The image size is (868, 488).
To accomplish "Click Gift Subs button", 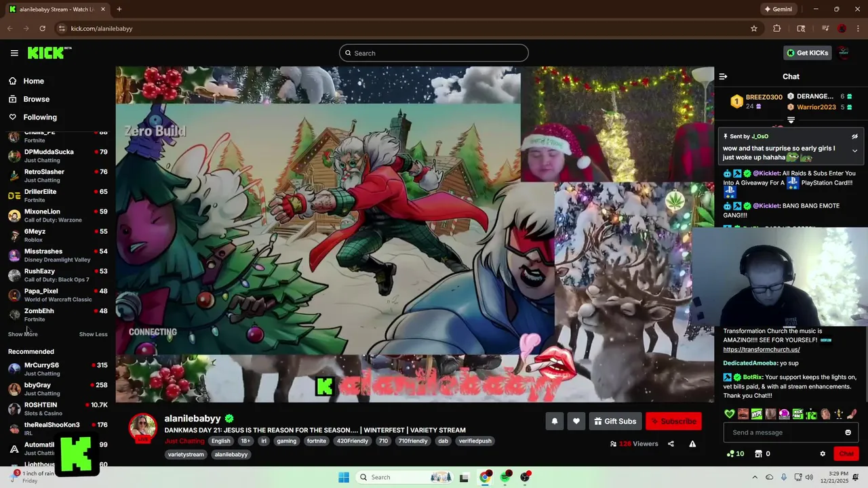I will pyautogui.click(x=614, y=422).
